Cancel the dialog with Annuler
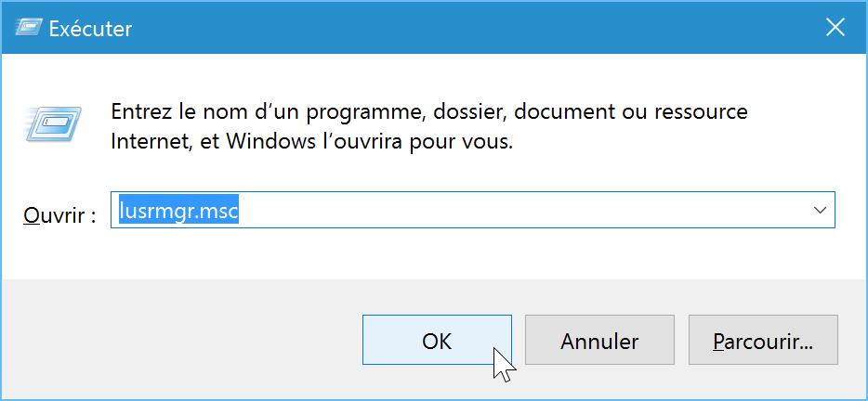868x401 pixels. (599, 340)
